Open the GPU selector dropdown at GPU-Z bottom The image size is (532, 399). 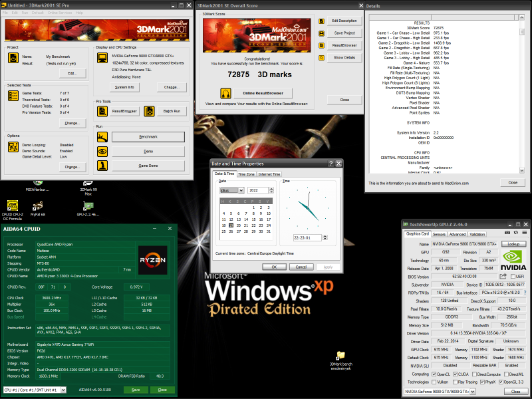click(473, 392)
